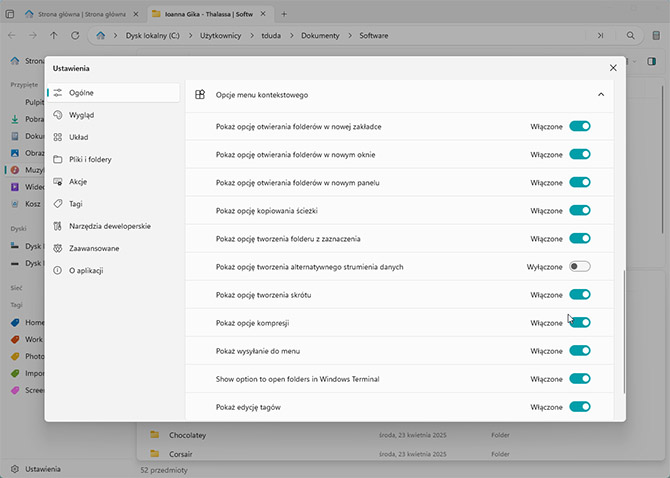670x478 pixels.
Task: Open the Tagi settings page
Action: pyautogui.click(x=113, y=204)
